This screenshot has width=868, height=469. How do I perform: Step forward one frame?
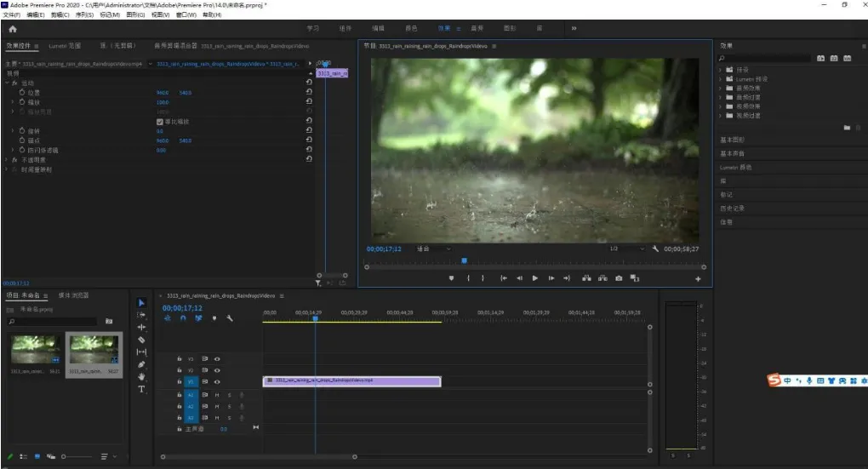[x=551, y=278]
